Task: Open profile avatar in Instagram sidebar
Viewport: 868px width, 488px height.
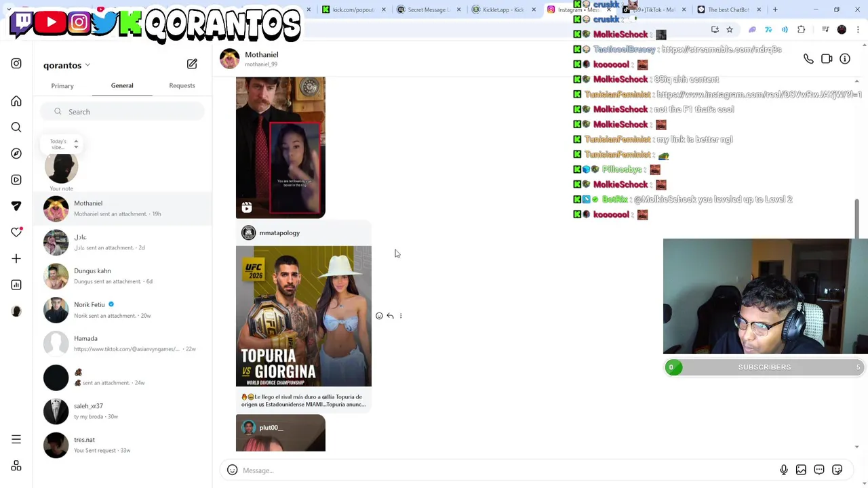Action: pos(16,311)
